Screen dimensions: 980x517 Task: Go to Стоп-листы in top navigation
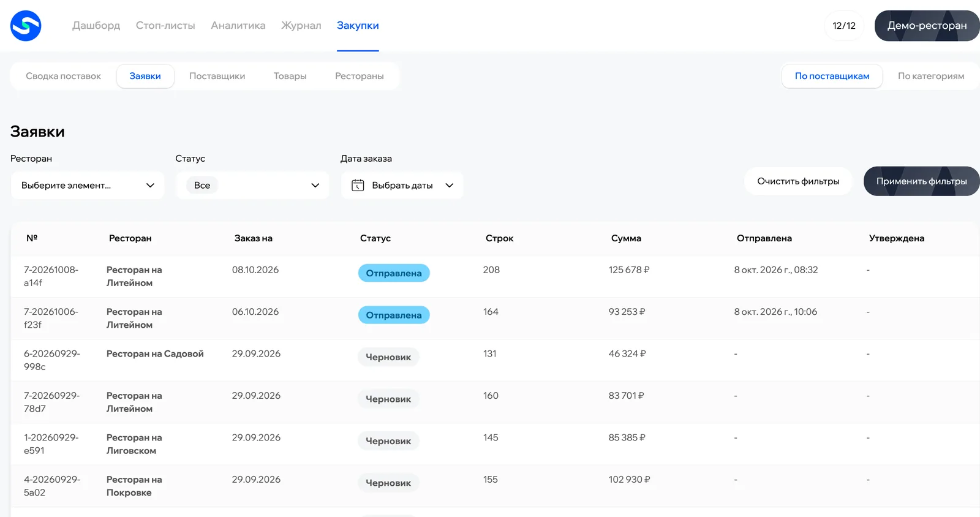(x=165, y=26)
